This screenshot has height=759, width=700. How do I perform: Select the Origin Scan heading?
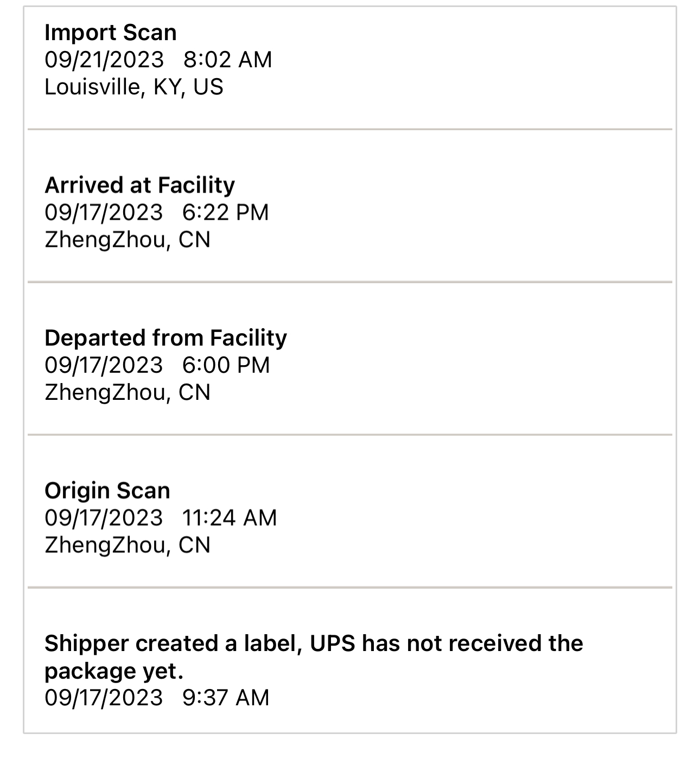point(107,490)
